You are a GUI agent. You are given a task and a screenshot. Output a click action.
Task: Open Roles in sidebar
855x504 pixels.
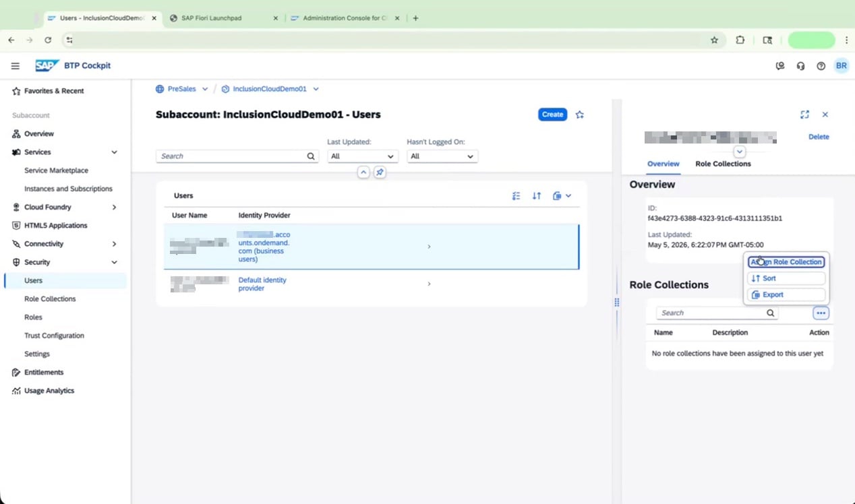[33, 317]
